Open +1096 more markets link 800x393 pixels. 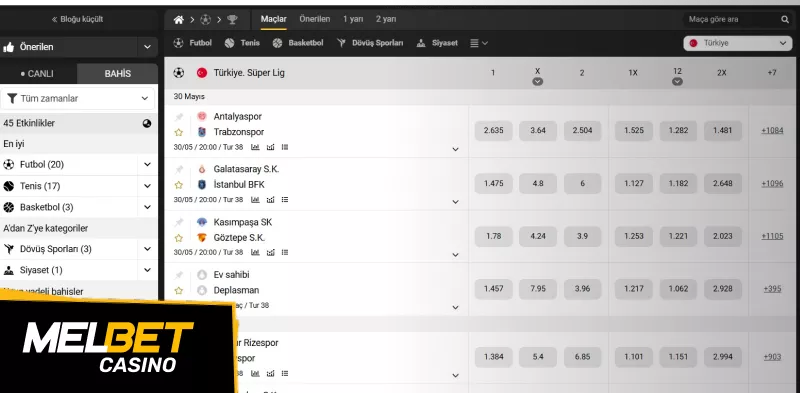pos(772,183)
